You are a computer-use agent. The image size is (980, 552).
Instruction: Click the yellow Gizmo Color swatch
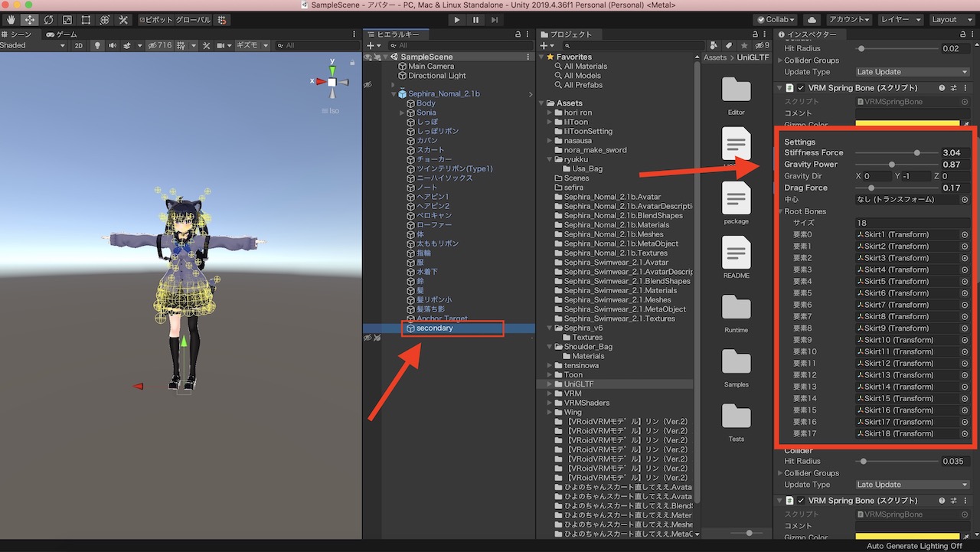click(x=907, y=122)
